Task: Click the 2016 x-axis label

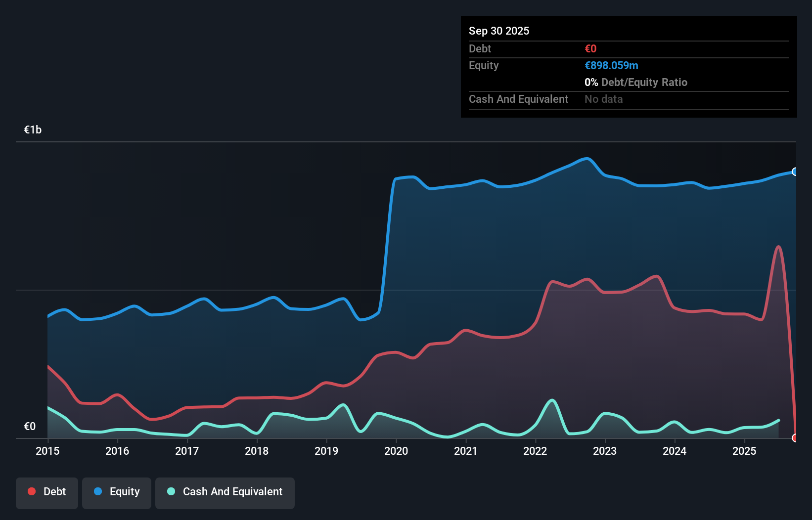Action: point(117,451)
